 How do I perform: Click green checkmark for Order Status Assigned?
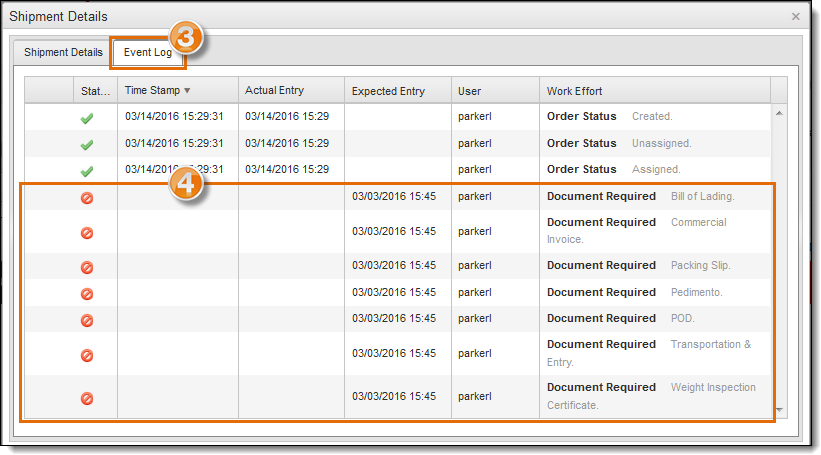click(87, 171)
